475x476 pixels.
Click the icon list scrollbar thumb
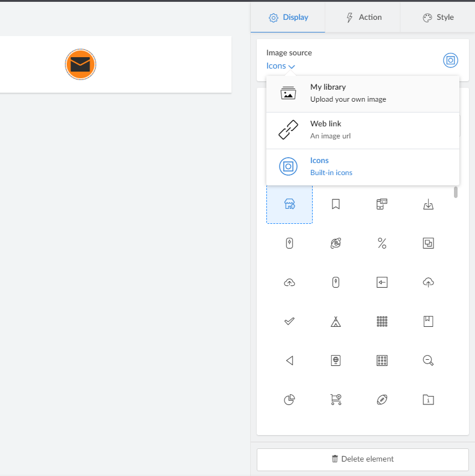click(456, 192)
